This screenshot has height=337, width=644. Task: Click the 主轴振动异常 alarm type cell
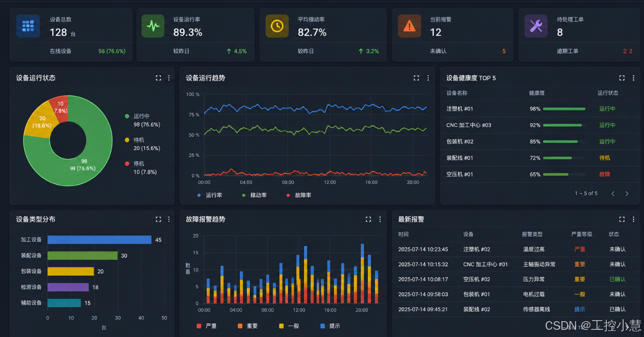click(539, 264)
